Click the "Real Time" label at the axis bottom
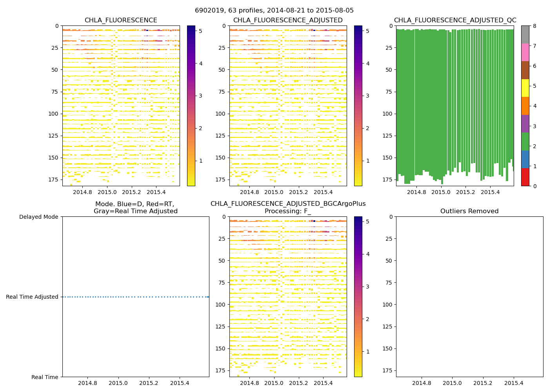The width and height of the screenshot is (549, 392). 45,377
